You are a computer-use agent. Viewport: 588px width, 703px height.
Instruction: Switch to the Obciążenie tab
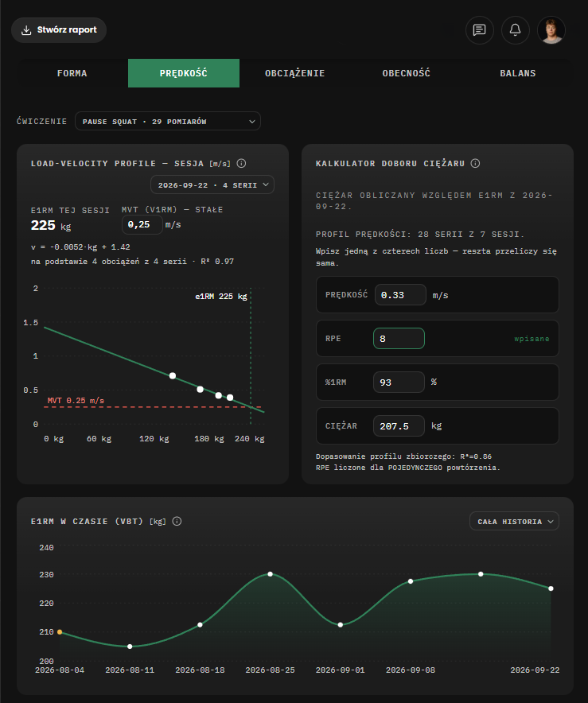[x=294, y=73]
